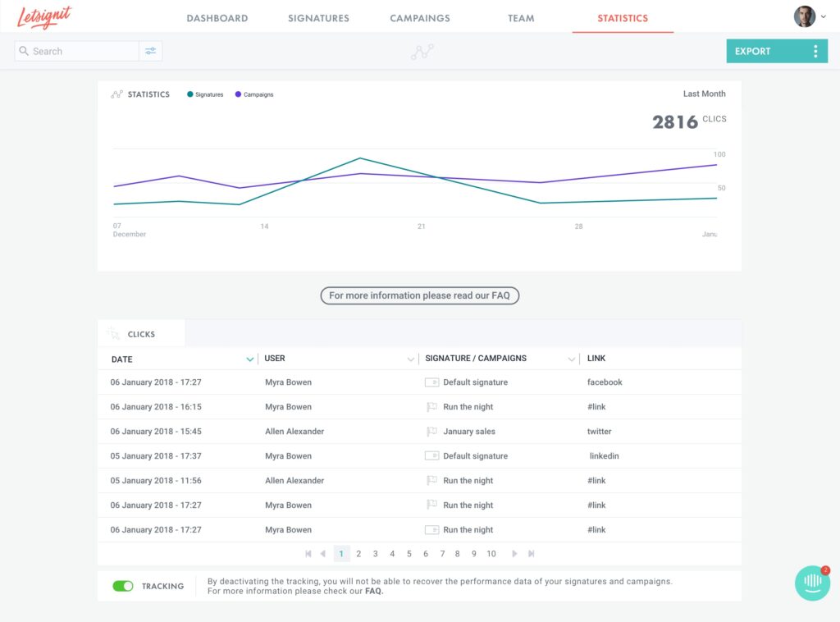Toggle the Campaigns series in the legend
Image resolution: width=840 pixels, height=622 pixels.
(254, 94)
